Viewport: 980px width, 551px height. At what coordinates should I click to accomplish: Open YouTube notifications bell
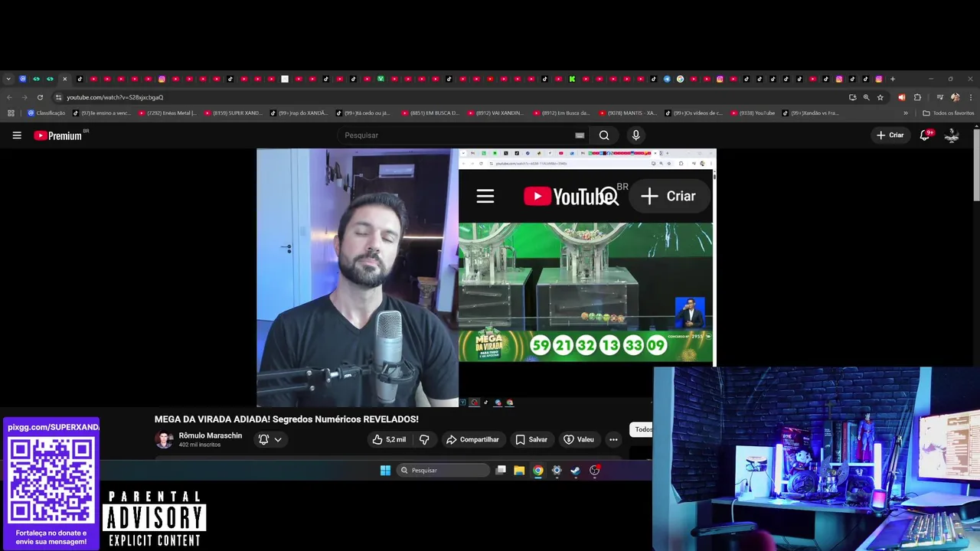tap(925, 135)
